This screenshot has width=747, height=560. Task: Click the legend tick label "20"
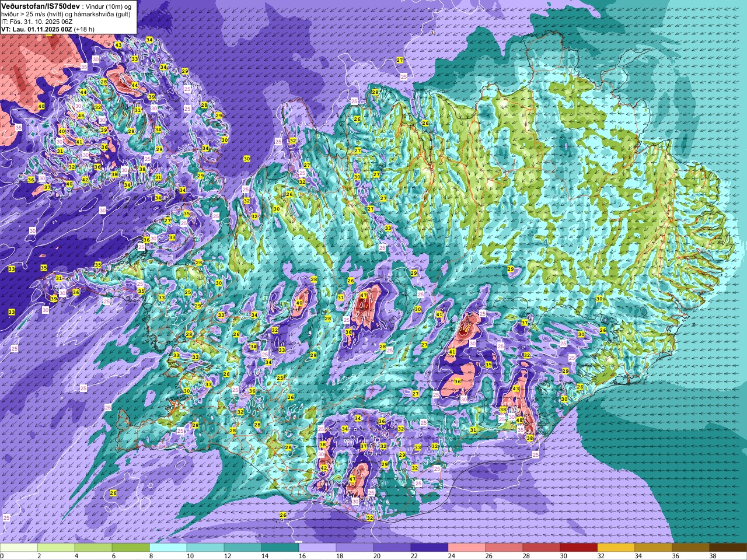(x=377, y=556)
